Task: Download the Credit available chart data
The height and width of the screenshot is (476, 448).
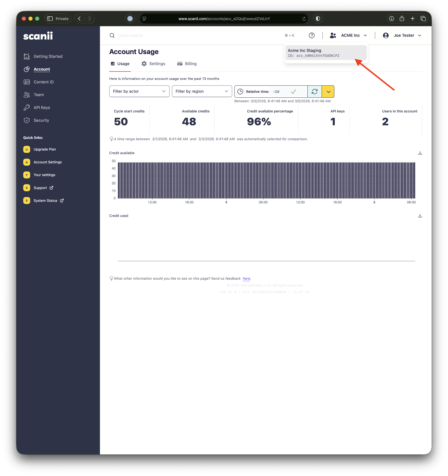Action: coord(420,153)
